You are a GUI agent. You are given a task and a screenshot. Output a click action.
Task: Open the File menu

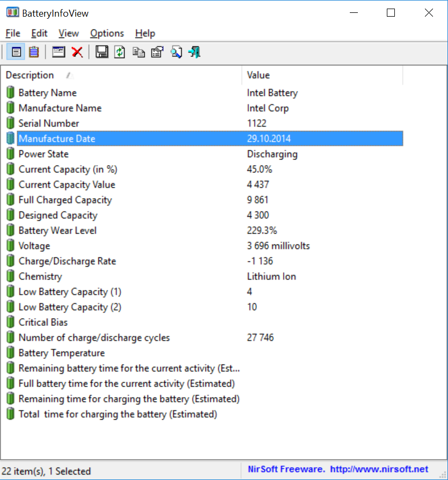coord(13,33)
